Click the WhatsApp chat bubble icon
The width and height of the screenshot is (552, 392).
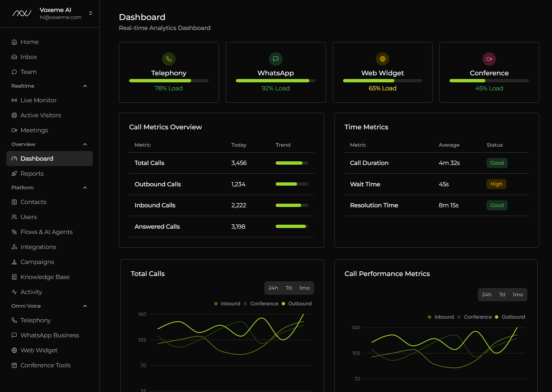point(275,59)
